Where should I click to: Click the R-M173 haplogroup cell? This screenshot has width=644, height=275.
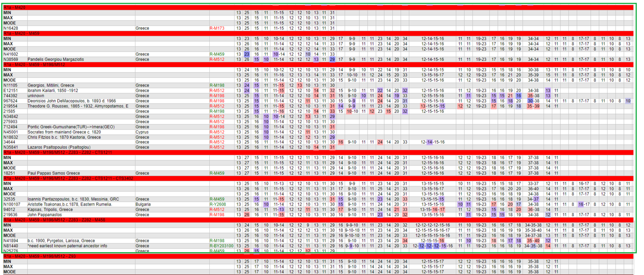point(217,28)
